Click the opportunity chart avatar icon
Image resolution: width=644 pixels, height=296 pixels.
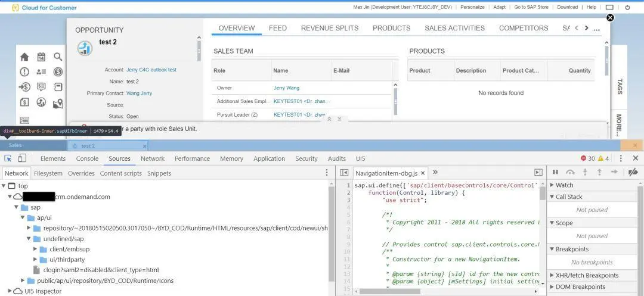85,48
